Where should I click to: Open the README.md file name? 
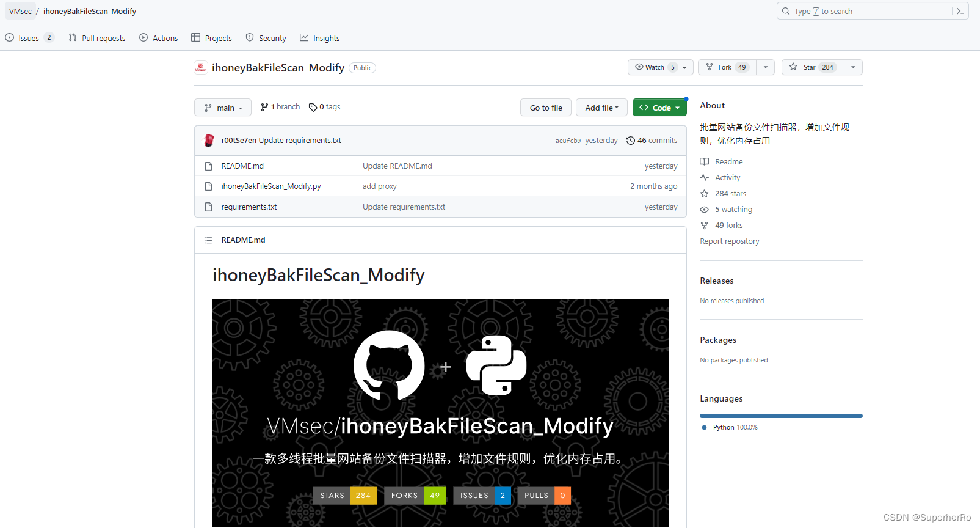point(242,166)
